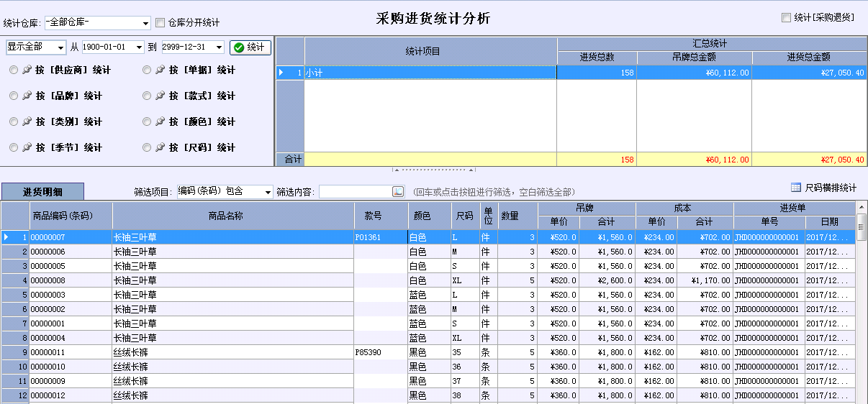This screenshot has width=868, height=404.
Task: Click the pin icon beside 按[供应商]统计
Action: (27, 70)
